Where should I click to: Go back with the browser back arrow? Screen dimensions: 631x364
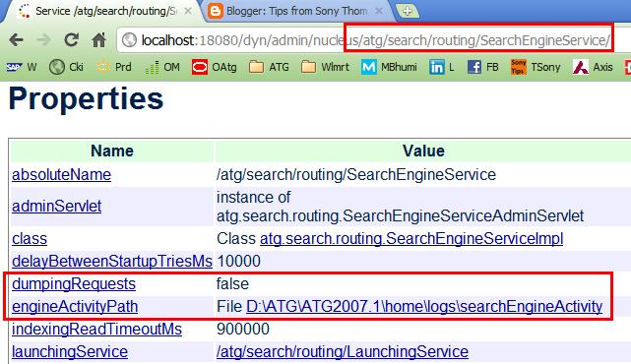16,39
